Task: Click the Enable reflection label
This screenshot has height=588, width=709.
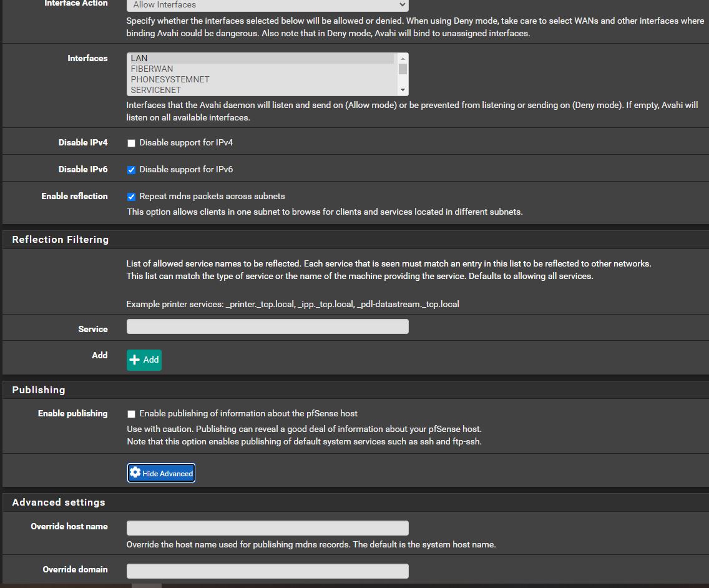Action: (75, 196)
